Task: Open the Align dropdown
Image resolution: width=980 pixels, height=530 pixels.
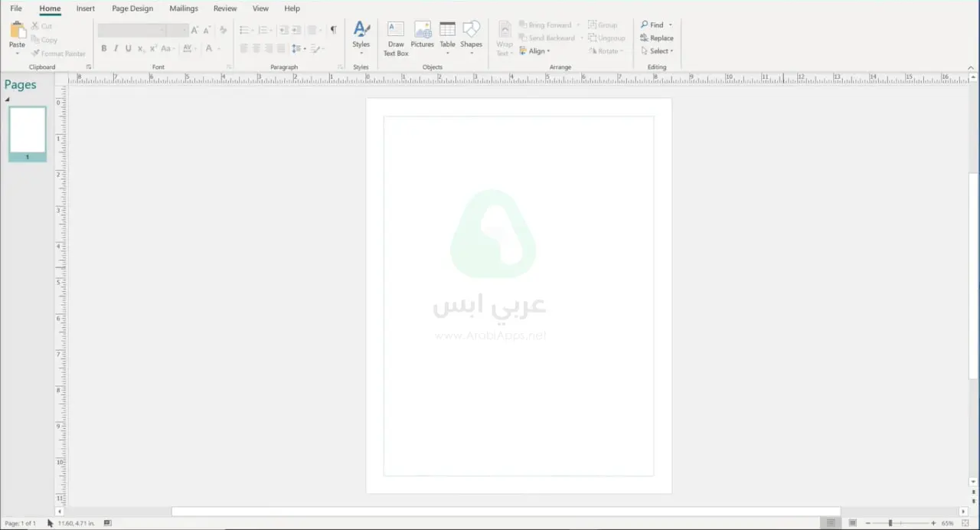Action: [538, 51]
